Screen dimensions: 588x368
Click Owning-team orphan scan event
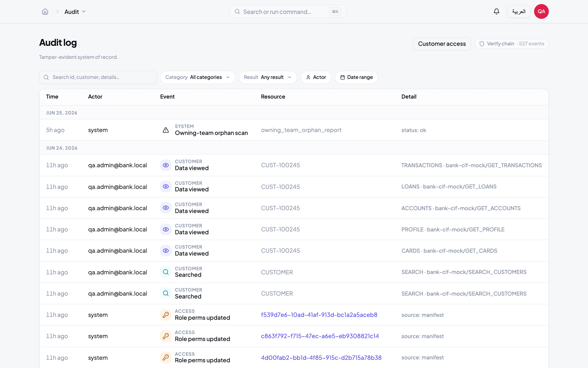click(211, 133)
